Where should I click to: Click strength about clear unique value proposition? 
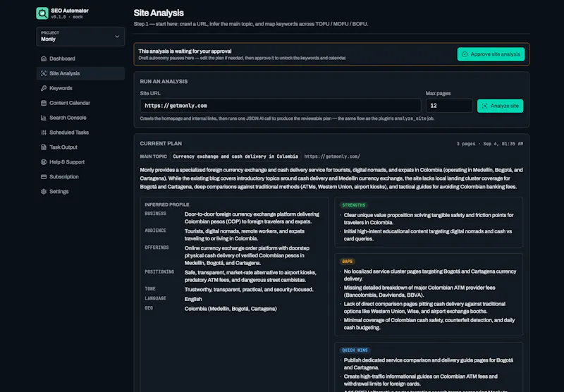click(429, 219)
